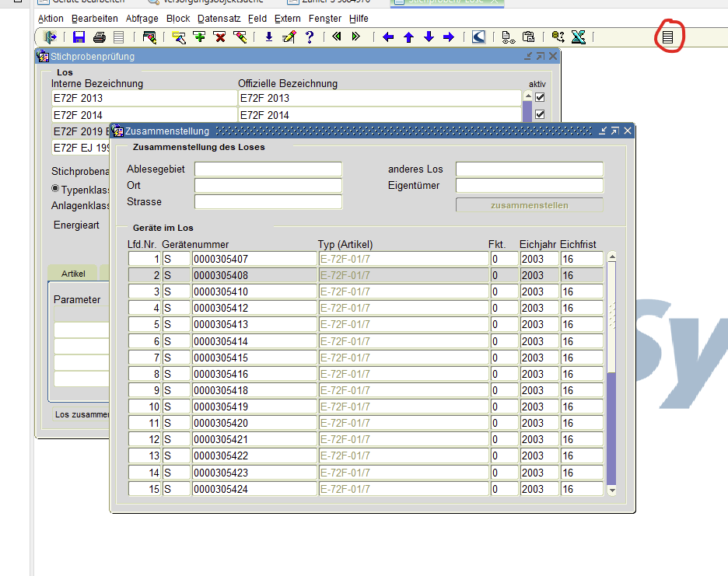728x576 pixels.
Task: Click the Print icon in toolbar
Action: coord(99,37)
